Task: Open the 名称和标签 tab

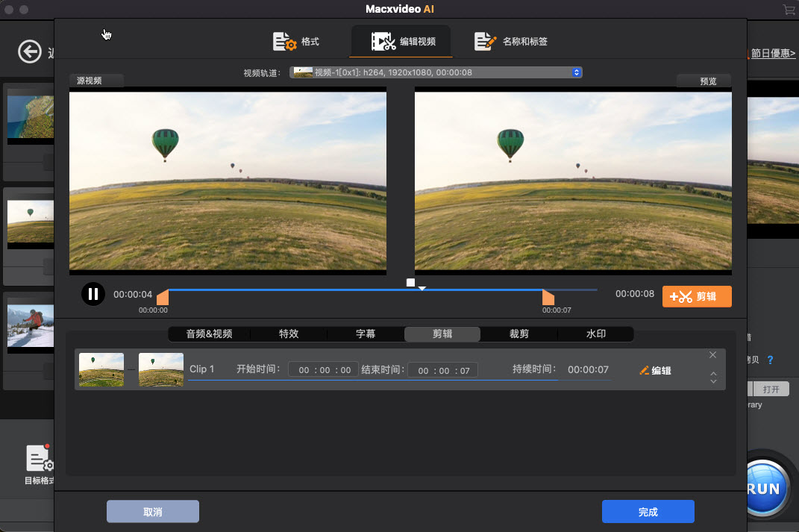Action: tap(511, 42)
